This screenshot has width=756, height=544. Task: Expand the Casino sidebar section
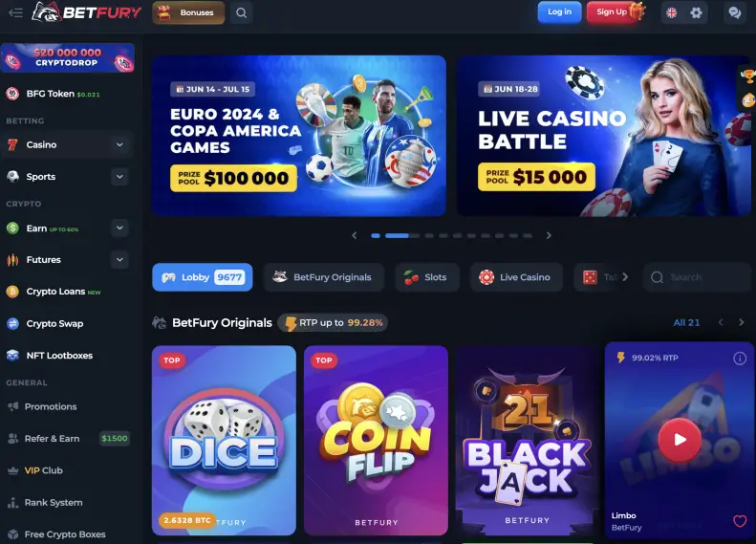pos(119,144)
